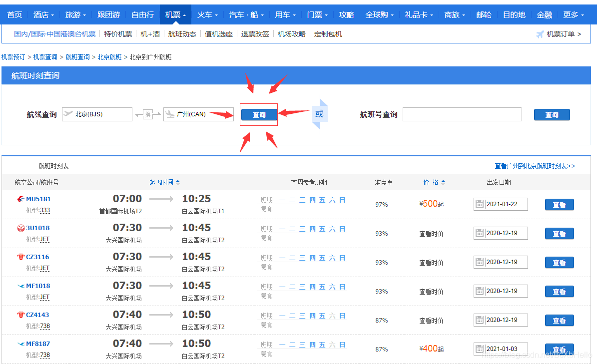Click the Sichuan Airlines logo beside 3U1018
Screen dimensions: 597x364
click(21, 228)
